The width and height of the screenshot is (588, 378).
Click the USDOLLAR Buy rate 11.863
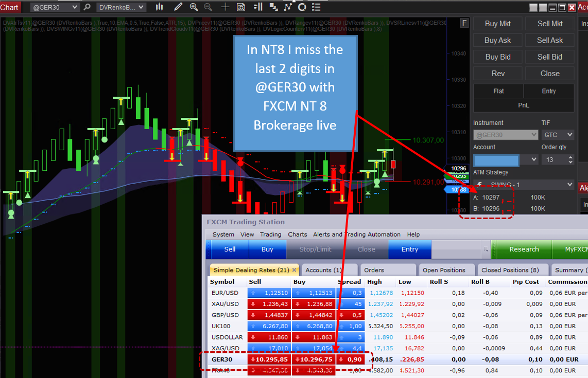pyautogui.click(x=314, y=337)
